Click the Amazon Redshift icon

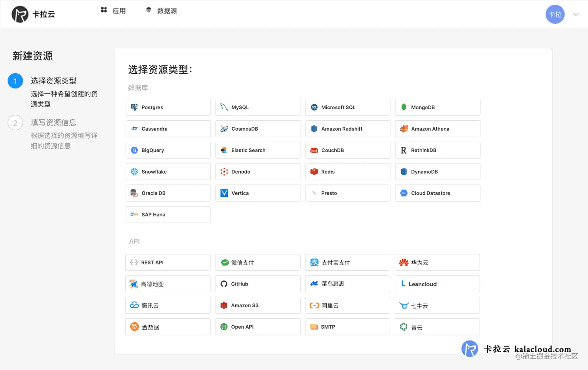[314, 129]
